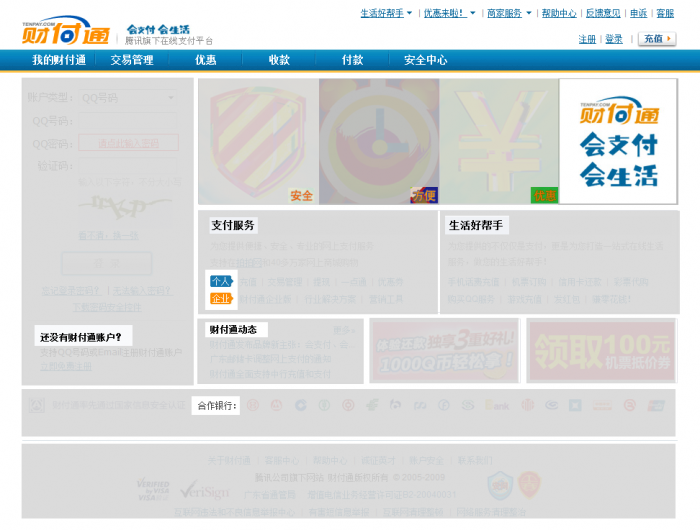
Task: Click the 3重好礼 1000Q币 promo banner
Action: click(x=444, y=351)
